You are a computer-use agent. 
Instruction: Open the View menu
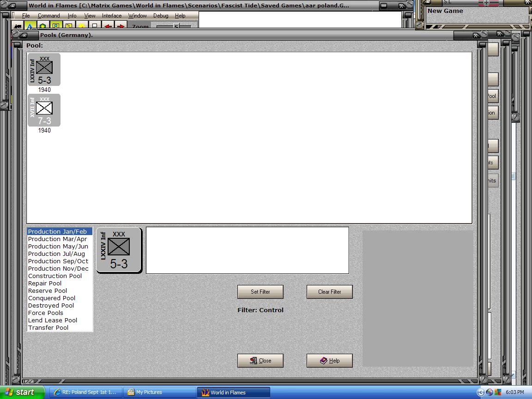point(90,16)
